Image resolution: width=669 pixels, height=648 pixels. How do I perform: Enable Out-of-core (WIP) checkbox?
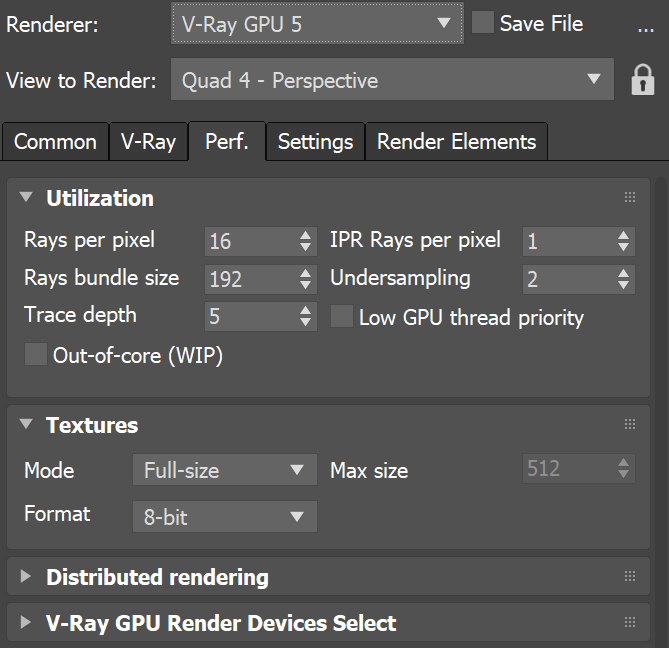pyautogui.click(x=36, y=354)
